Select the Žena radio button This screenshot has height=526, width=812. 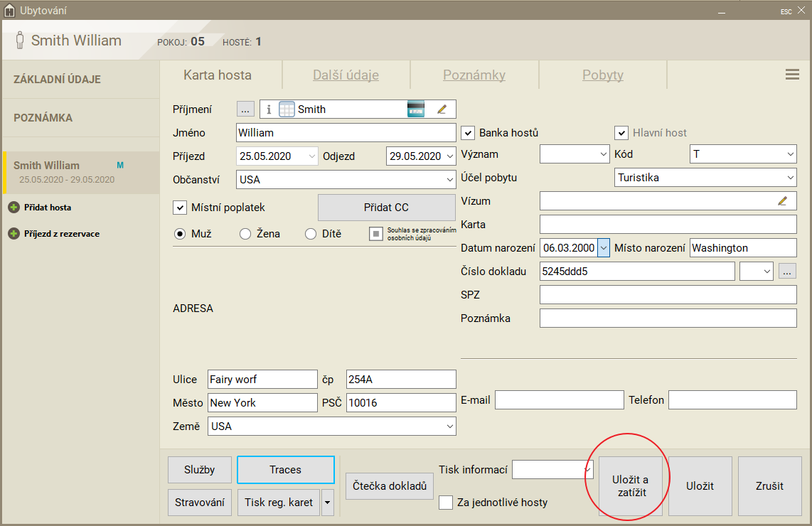point(245,234)
